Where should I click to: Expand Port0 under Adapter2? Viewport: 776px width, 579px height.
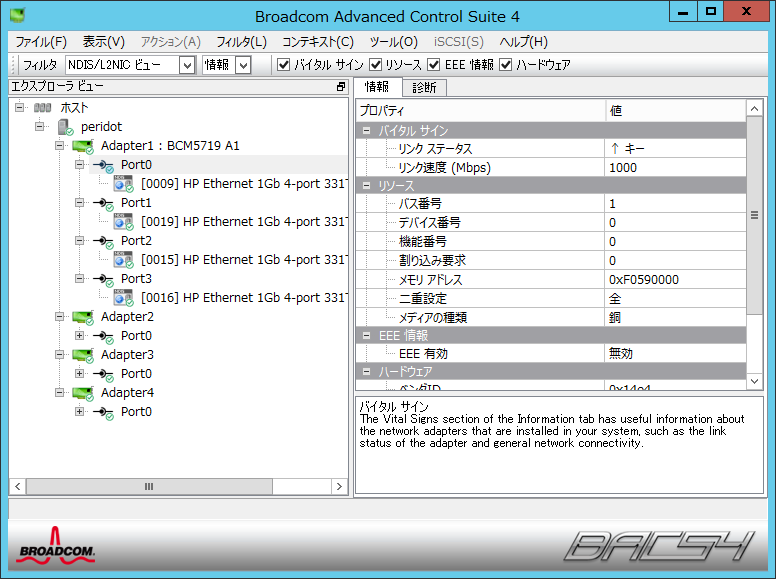coord(79,336)
